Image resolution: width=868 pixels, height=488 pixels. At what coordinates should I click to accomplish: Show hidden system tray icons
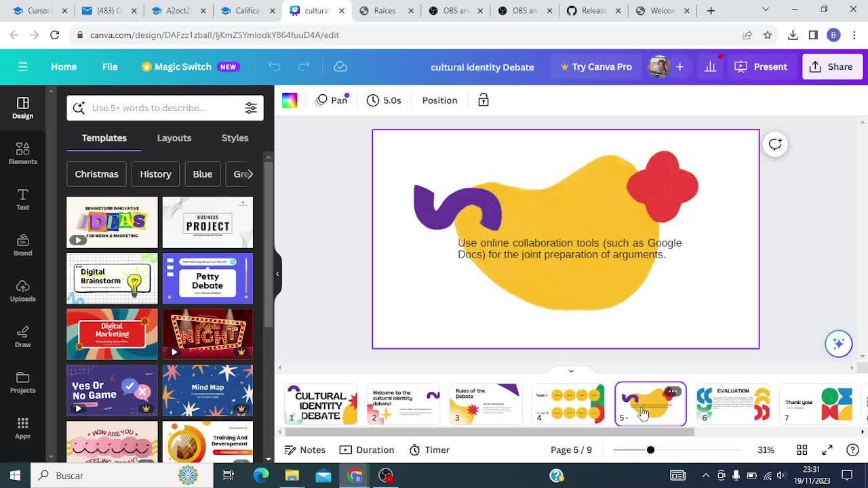(706, 475)
